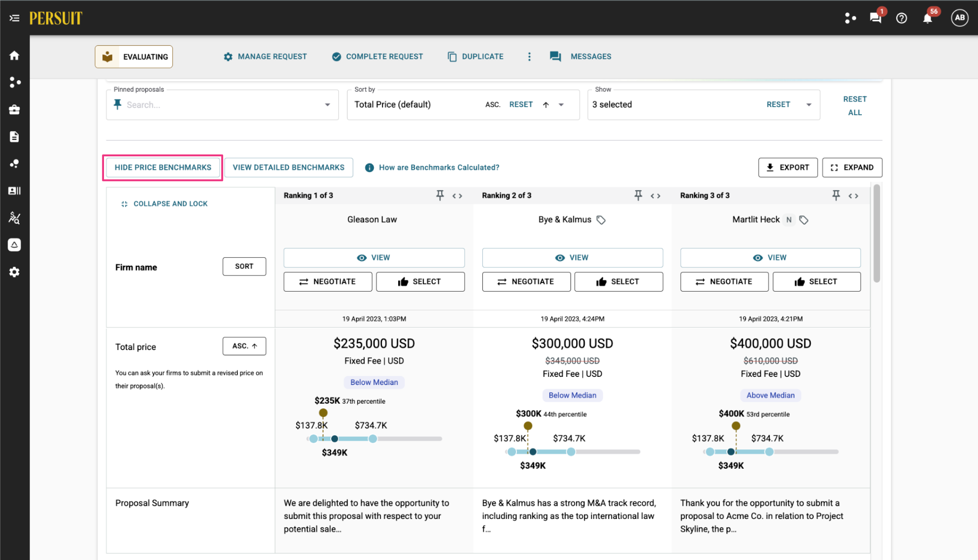Viewport: 978px width, 560px height.
Task: Open the Messages tab
Action: 581,56
